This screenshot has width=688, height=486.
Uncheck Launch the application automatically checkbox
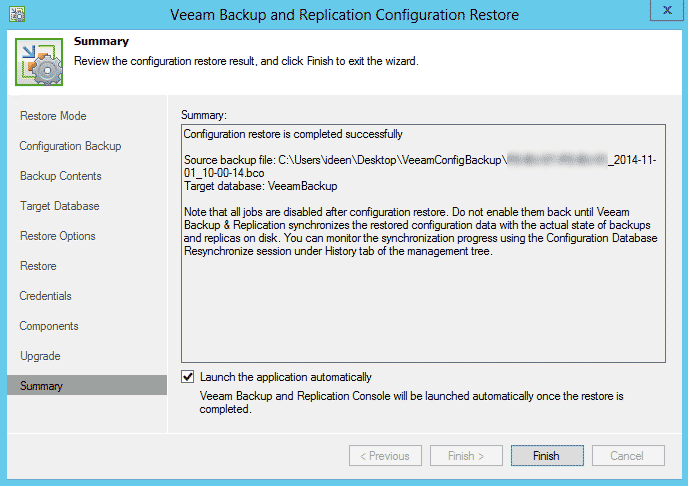[x=188, y=377]
